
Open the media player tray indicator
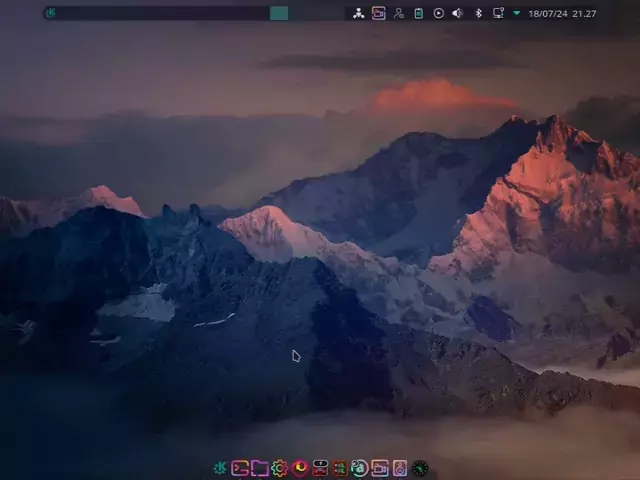click(x=438, y=13)
